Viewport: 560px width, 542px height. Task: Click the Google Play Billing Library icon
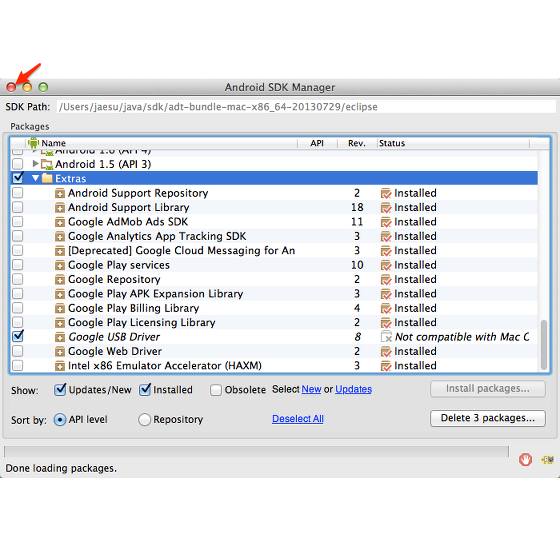click(x=60, y=308)
